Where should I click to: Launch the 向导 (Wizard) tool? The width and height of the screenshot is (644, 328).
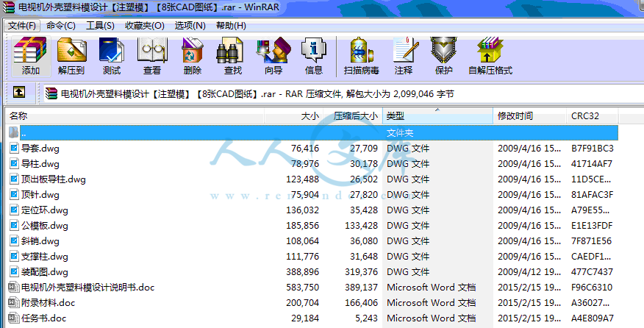tap(273, 57)
